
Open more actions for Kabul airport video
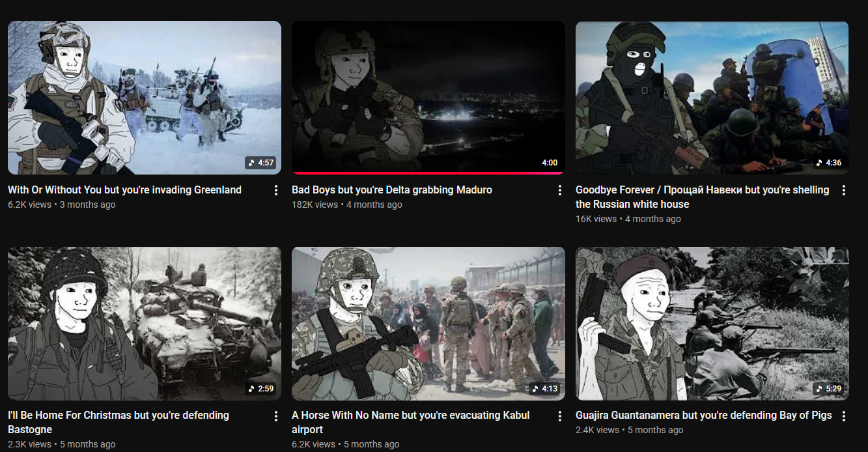[559, 416]
